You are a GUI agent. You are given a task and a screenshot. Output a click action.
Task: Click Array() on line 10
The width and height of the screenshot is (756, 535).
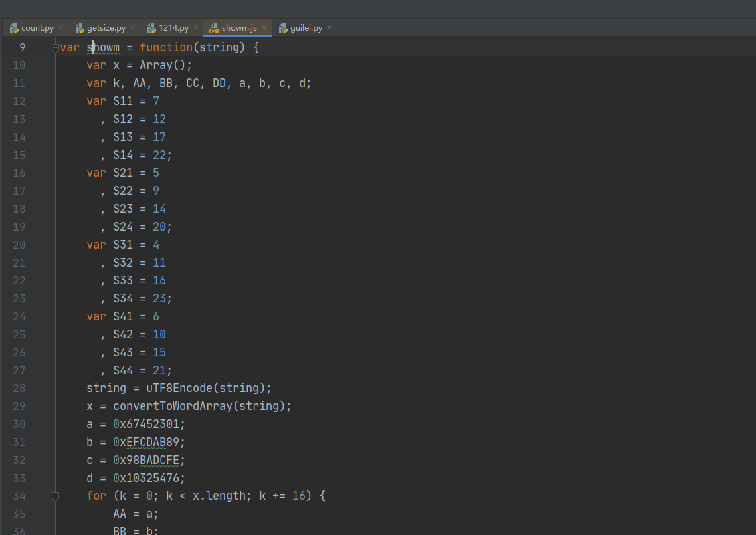tap(163, 65)
